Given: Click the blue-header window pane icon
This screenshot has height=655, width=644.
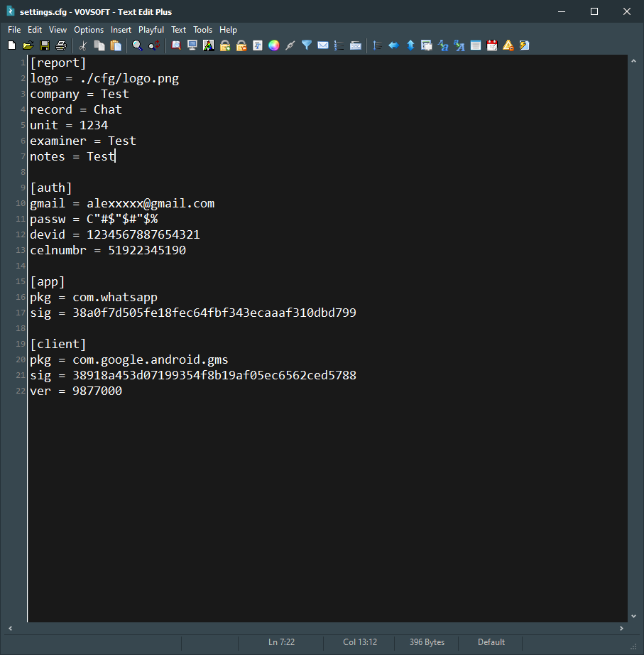Looking at the screenshot, I should tap(475, 45).
